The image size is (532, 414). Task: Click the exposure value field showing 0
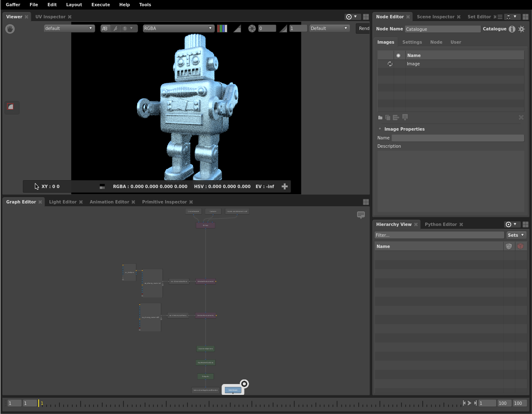pyautogui.click(x=267, y=28)
